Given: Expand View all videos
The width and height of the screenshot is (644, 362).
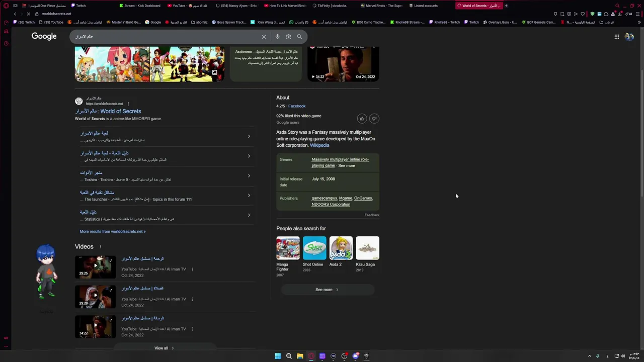Looking at the screenshot, I should [165, 348].
